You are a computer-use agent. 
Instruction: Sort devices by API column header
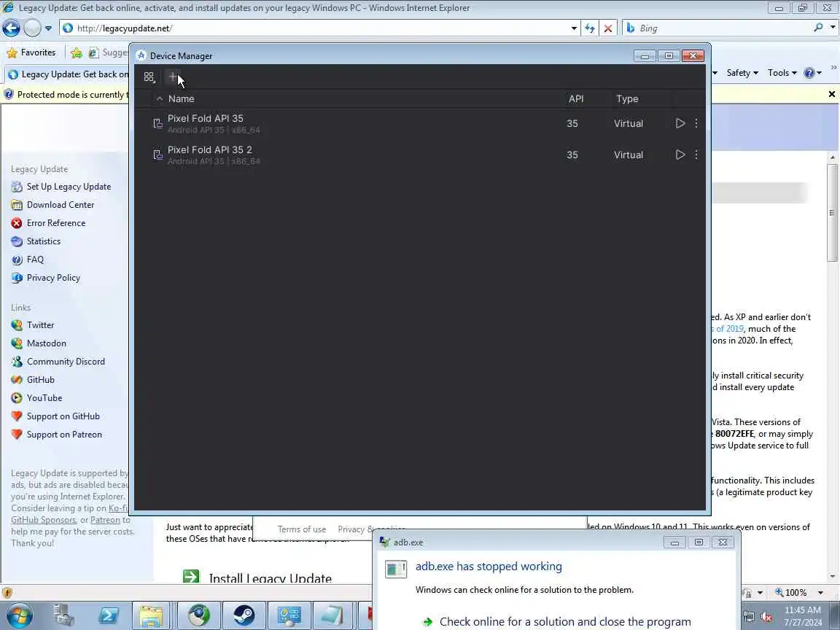[576, 98]
